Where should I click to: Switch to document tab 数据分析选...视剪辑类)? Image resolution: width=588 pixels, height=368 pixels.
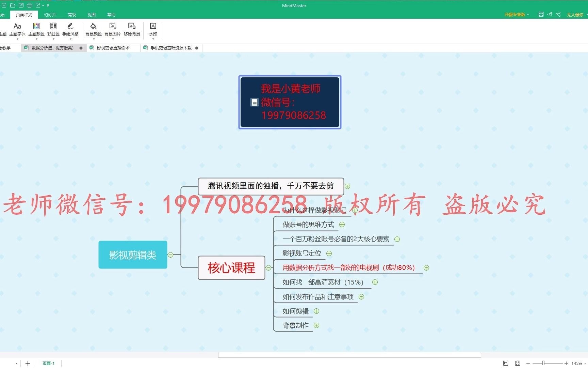[53, 48]
